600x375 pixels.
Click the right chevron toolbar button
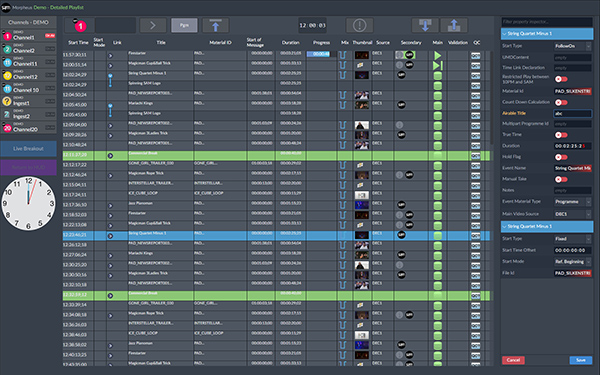[x=153, y=25]
